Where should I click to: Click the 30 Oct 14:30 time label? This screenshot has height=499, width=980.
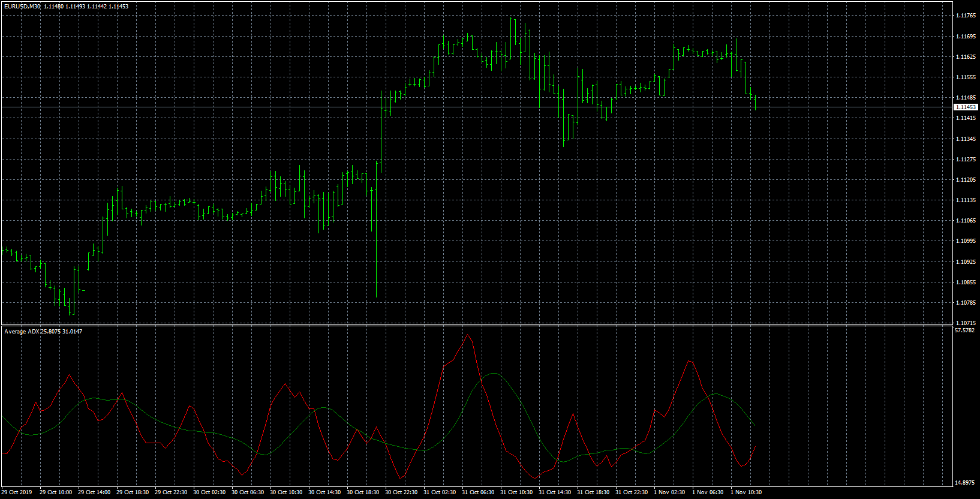pyautogui.click(x=324, y=492)
